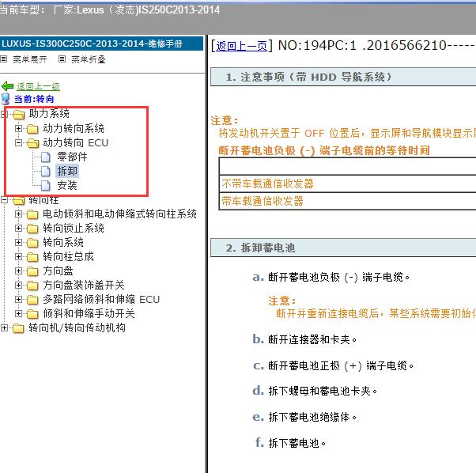The width and height of the screenshot is (476, 473).
Task: Click table row 不带车载通信收发器
Action: click(348, 184)
